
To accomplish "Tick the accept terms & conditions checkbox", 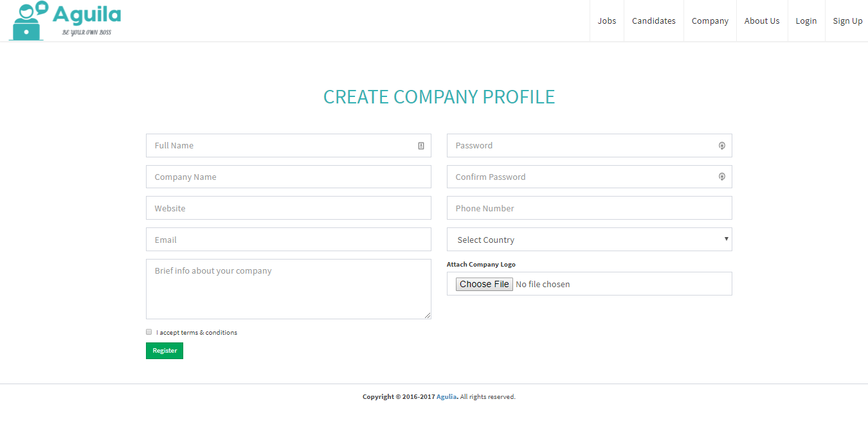I will (x=149, y=332).
